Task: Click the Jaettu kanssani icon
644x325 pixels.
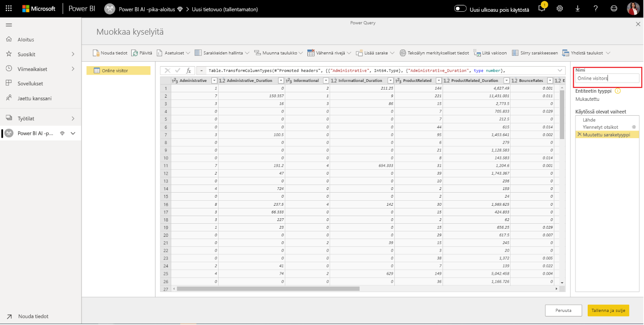Action: click(x=9, y=98)
